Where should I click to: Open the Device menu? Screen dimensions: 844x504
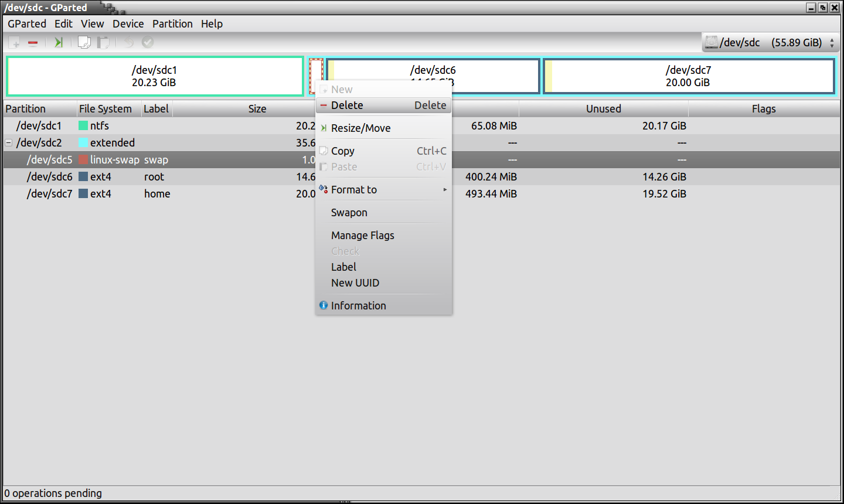point(128,23)
